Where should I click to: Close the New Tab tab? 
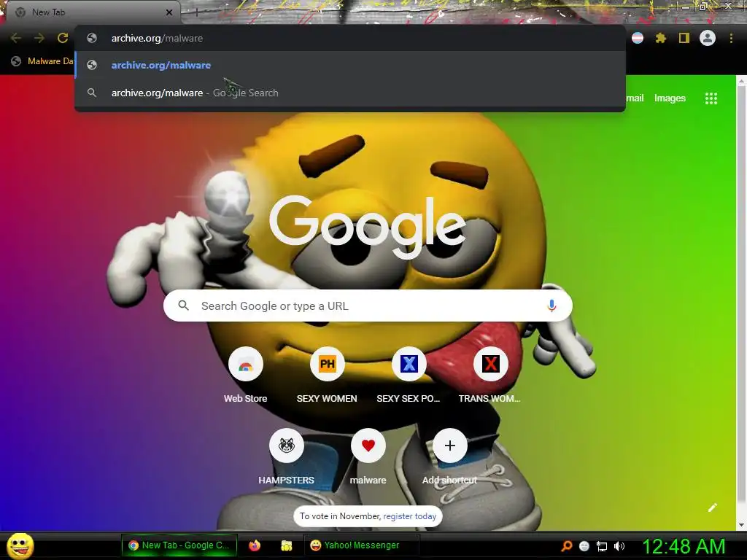pos(169,12)
